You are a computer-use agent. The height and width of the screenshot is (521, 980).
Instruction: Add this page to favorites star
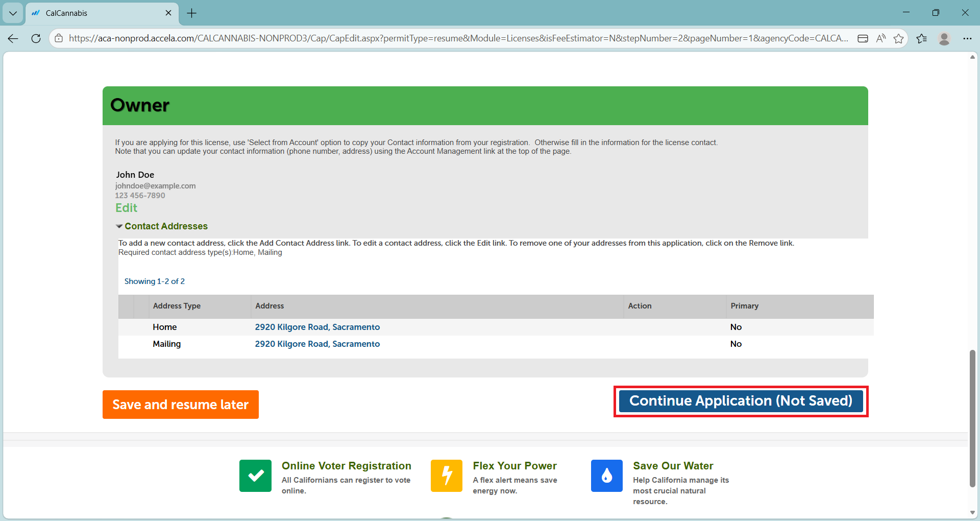[898, 38]
